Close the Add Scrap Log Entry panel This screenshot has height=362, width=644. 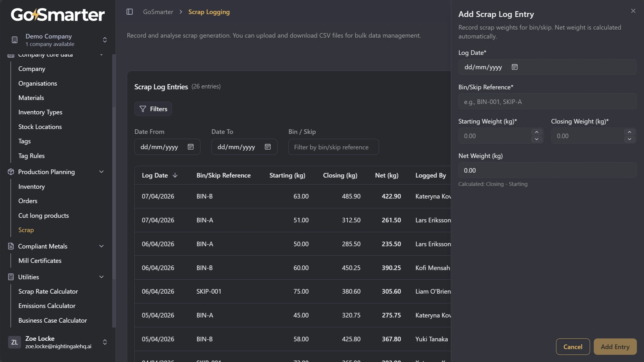point(633,11)
